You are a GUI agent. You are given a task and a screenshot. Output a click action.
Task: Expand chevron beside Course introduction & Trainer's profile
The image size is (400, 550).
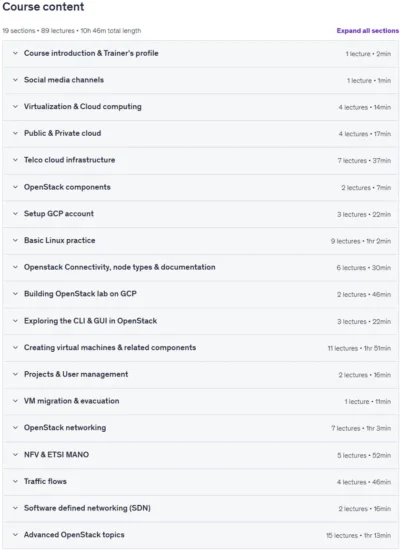point(15,53)
